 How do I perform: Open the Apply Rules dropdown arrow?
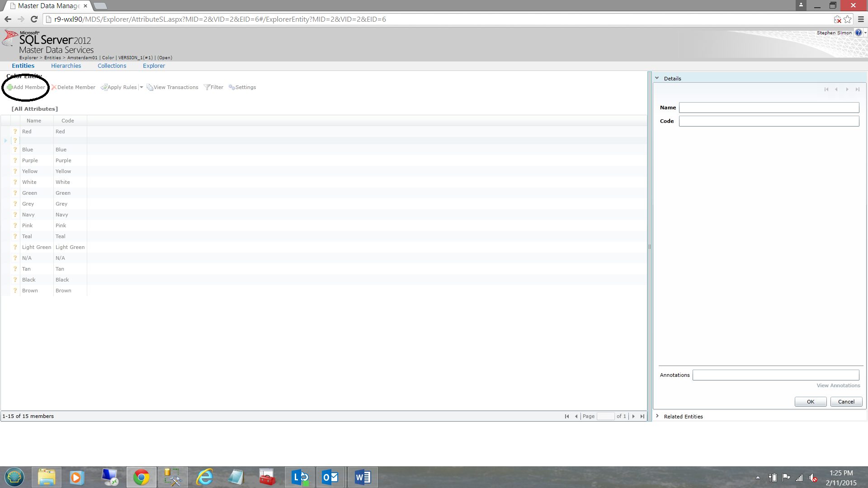coord(142,87)
